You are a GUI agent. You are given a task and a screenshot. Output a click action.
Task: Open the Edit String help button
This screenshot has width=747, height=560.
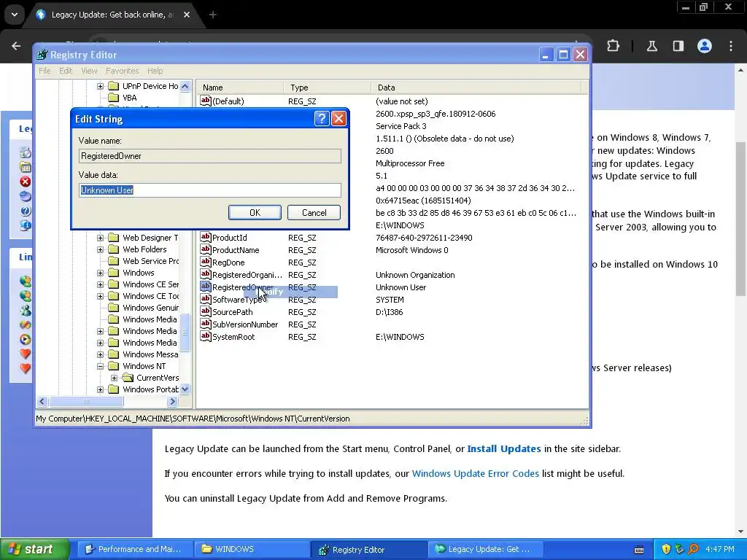point(322,118)
